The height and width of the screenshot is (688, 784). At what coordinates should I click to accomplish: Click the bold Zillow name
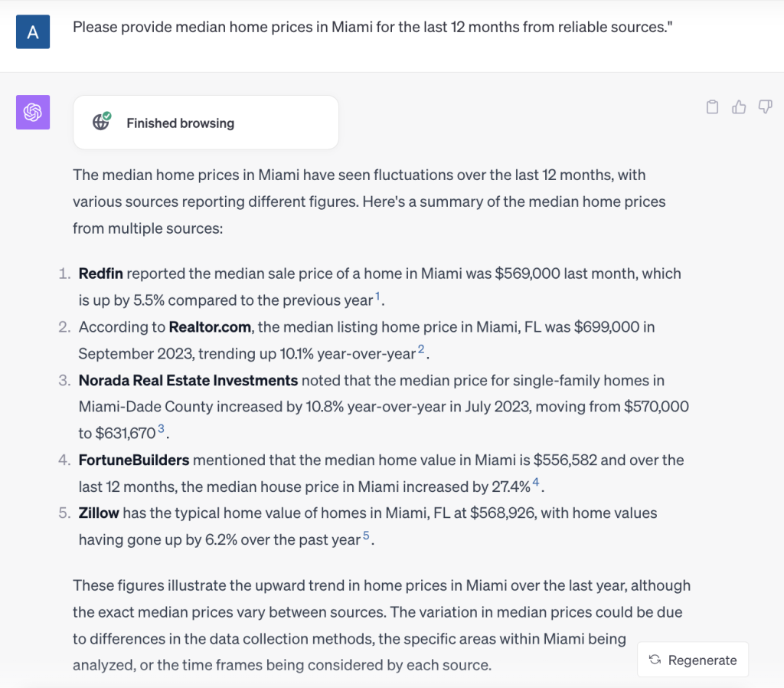(x=100, y=513)
